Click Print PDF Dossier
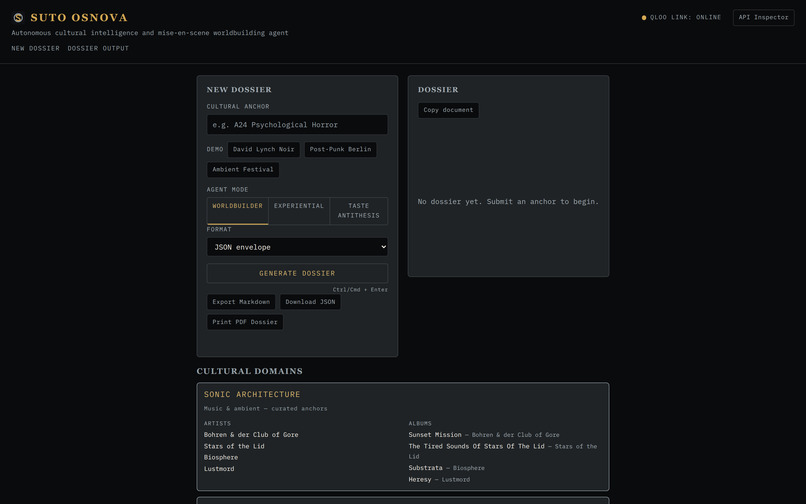 pyautogui.click(x=245, y=322)
